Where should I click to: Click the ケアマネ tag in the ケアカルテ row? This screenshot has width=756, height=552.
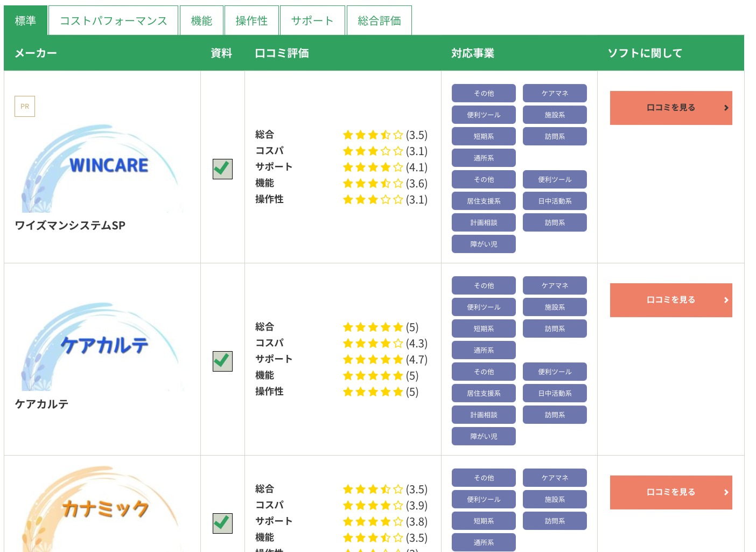555,285
